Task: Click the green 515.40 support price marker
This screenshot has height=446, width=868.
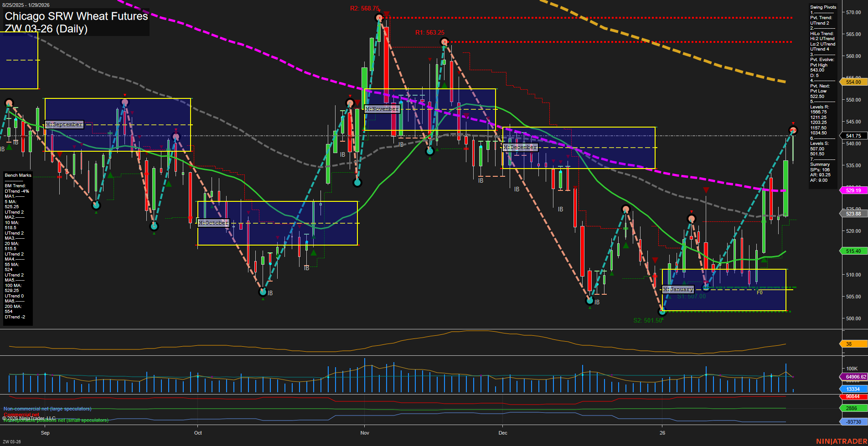Action: 853,251
